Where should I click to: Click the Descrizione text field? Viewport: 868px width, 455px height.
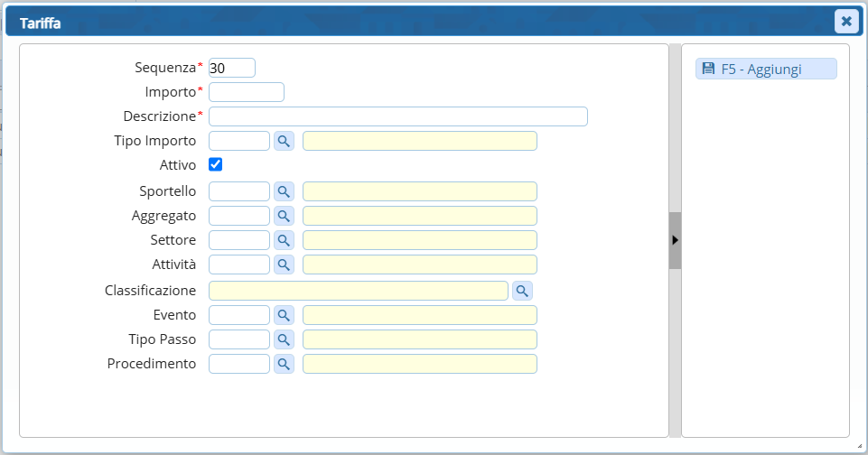tap(398, 116)
